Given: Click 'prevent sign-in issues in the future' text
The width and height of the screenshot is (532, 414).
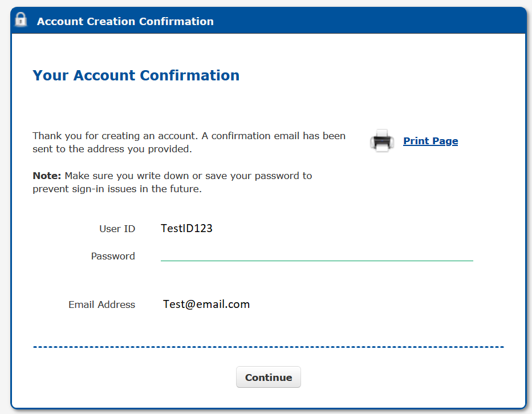Looking at the screenshot, I should [117, 189].
